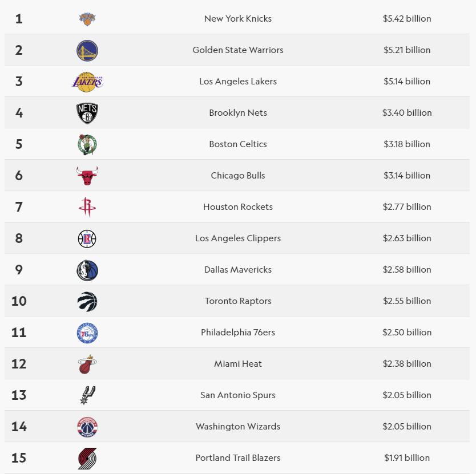Select the Chicago Bulls logo
The height and width of the screenshot is (474, 476).
coord(87,176)
